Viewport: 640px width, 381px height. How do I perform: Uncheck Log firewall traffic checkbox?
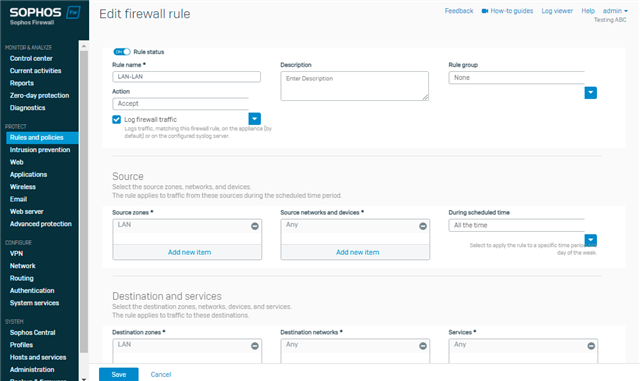pos(116,119)
